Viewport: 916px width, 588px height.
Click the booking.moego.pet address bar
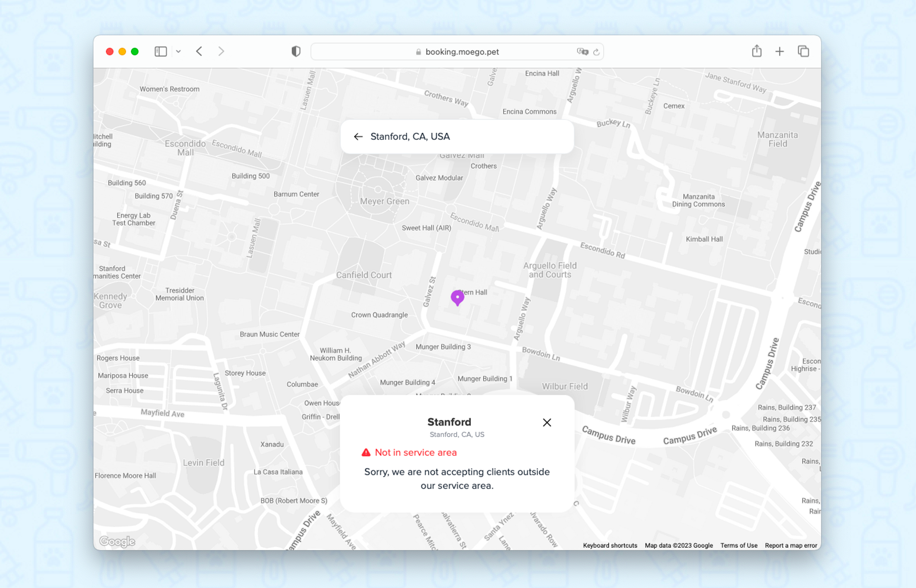462,52
